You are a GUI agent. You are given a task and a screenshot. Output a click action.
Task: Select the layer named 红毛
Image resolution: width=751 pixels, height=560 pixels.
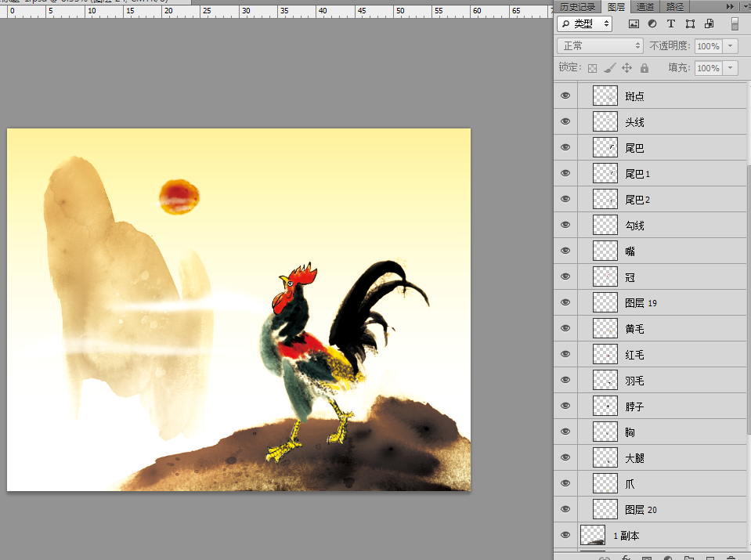click(634, 355)
